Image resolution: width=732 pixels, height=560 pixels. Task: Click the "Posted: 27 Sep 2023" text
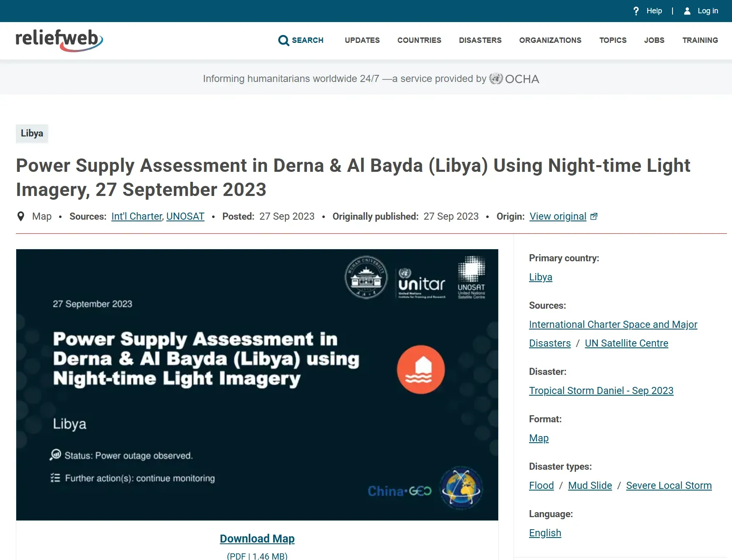[x=268, y=216]
